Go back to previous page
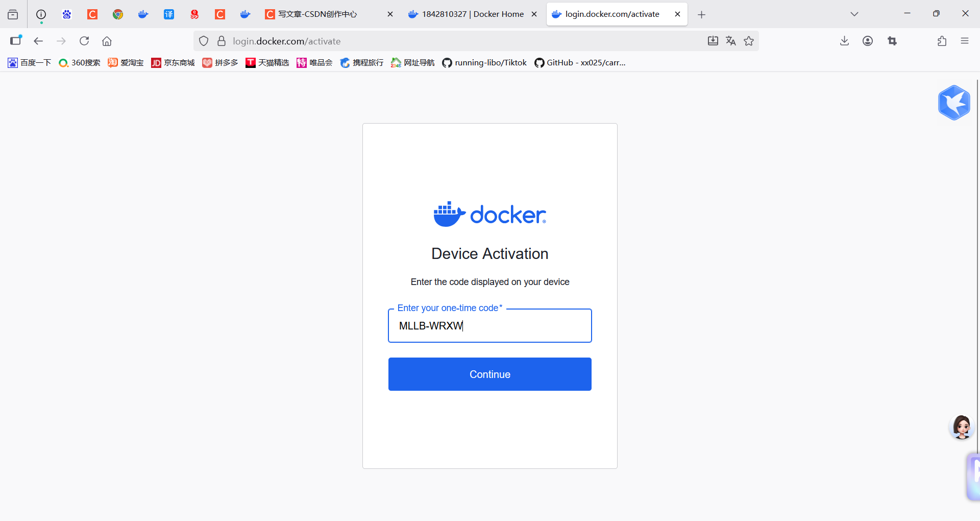Viewport: 980px width, 521px height. click(x=38, y=41)
